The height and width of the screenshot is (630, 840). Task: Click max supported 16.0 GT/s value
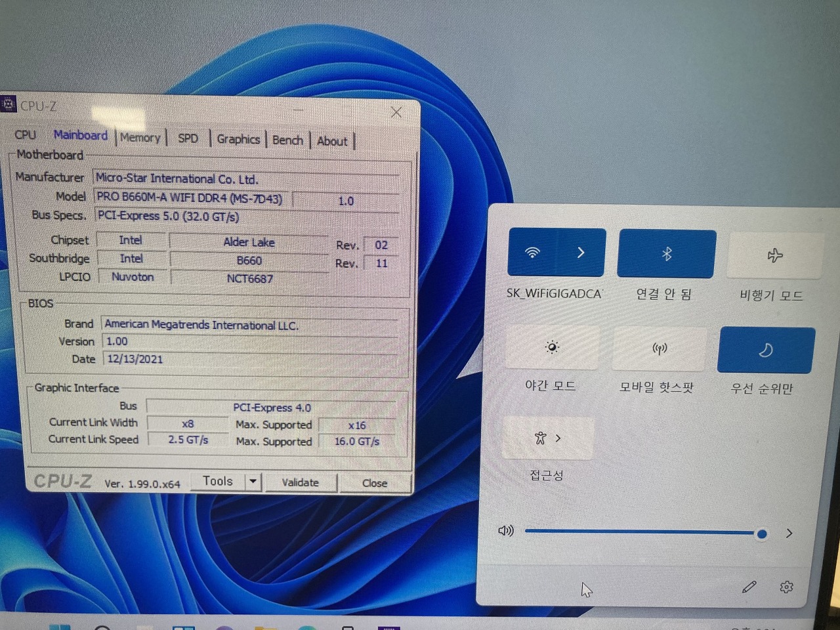pos(357,442)
